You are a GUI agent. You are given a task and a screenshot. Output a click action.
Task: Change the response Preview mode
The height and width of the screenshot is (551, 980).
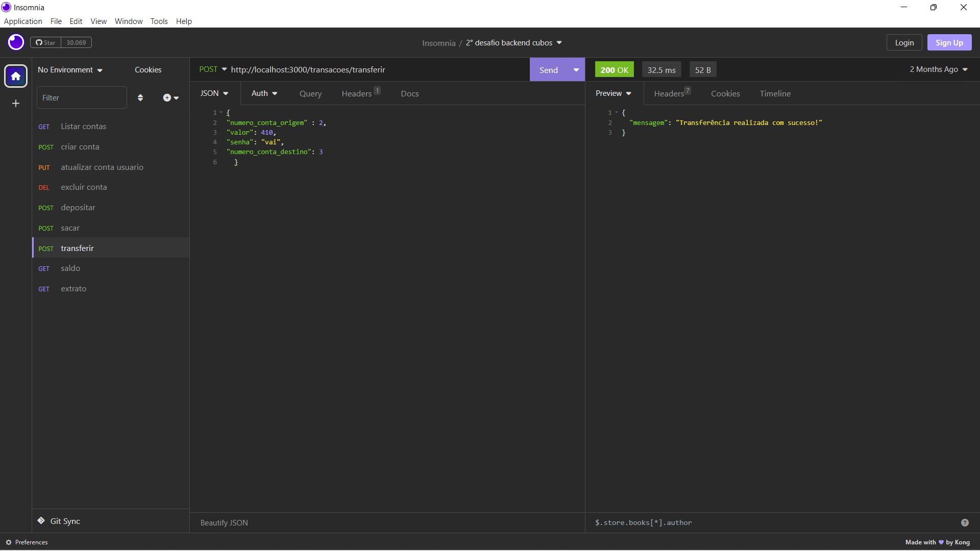point(612,93)
